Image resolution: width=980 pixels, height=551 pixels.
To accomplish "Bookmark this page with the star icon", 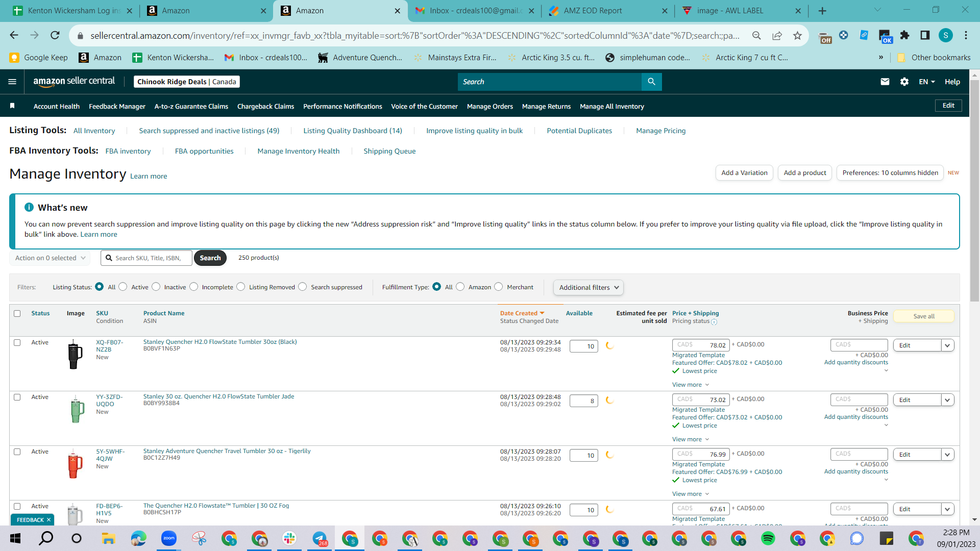I will click(797, 35).
